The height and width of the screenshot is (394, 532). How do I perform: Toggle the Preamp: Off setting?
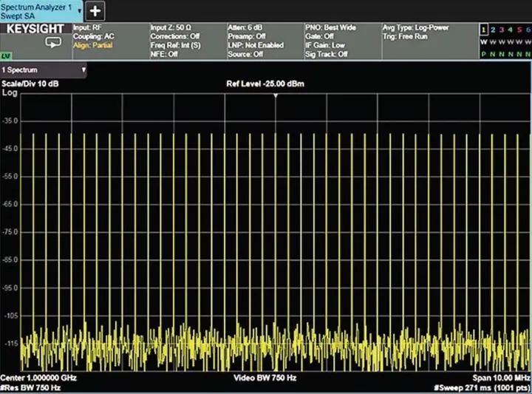point(247,36)
